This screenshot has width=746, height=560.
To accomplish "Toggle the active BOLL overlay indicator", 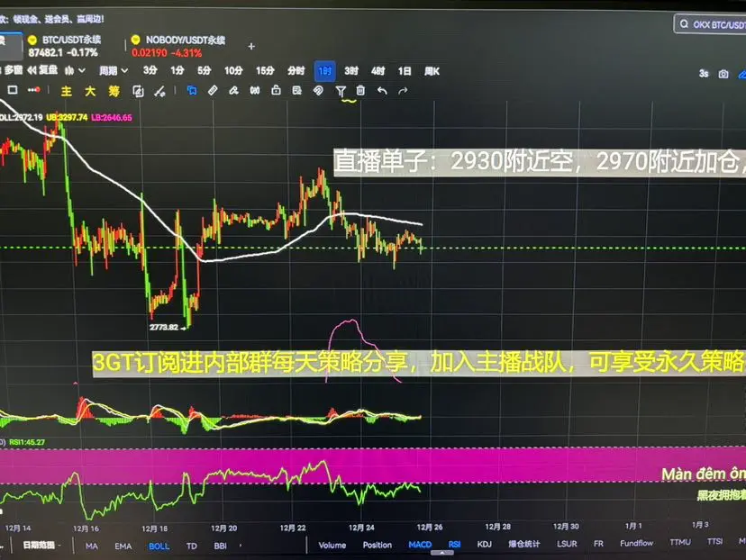I will click(159, 546).
